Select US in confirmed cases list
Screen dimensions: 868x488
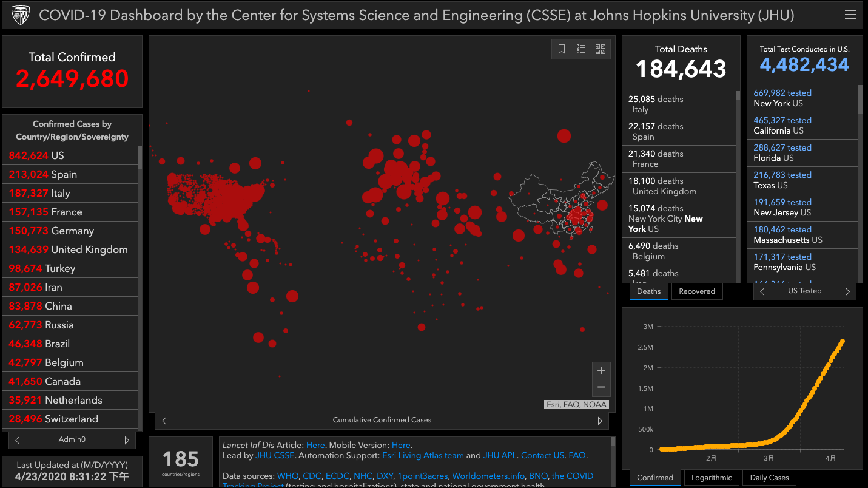(x=58, y=155)
